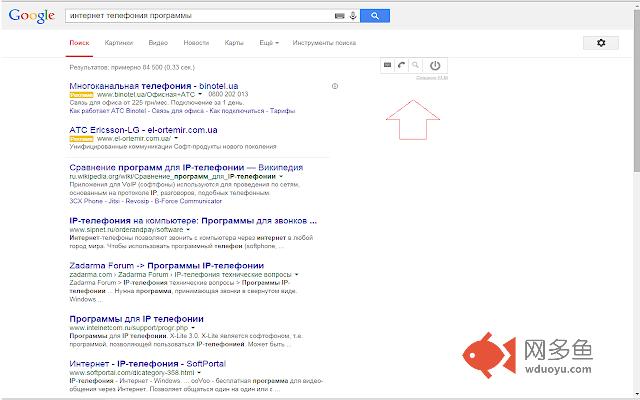640x400 pixels.
Task: Activate voice search microphone icon
Action: coord(353,16)
